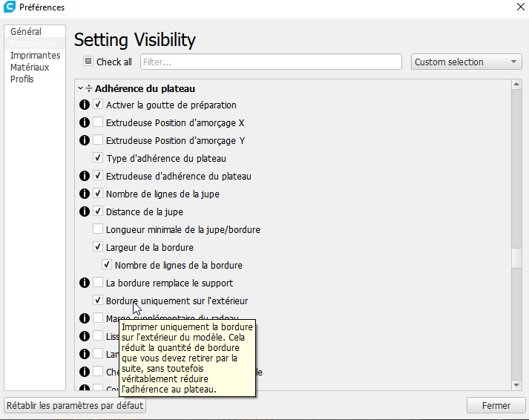Click info icon beside Nombre de lignes de la jupe
This screenshot has width=529, height=420.
[x=84, y=194]
